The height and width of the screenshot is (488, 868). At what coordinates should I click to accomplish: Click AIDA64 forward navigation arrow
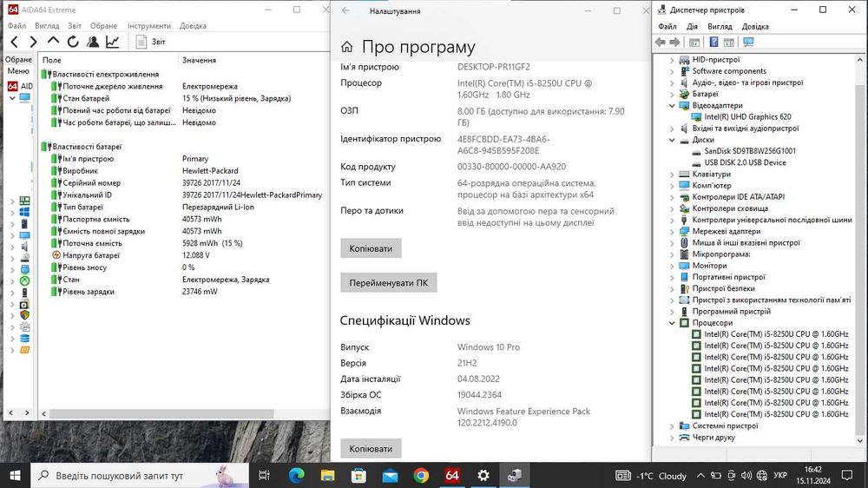point(33,42)
